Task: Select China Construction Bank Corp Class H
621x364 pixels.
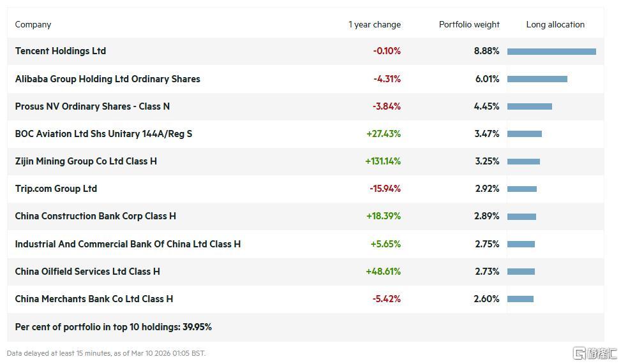Action: [95, 216]
